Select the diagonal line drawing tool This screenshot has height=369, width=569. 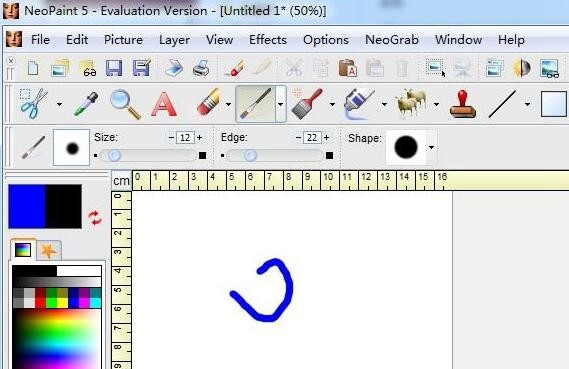502,104
